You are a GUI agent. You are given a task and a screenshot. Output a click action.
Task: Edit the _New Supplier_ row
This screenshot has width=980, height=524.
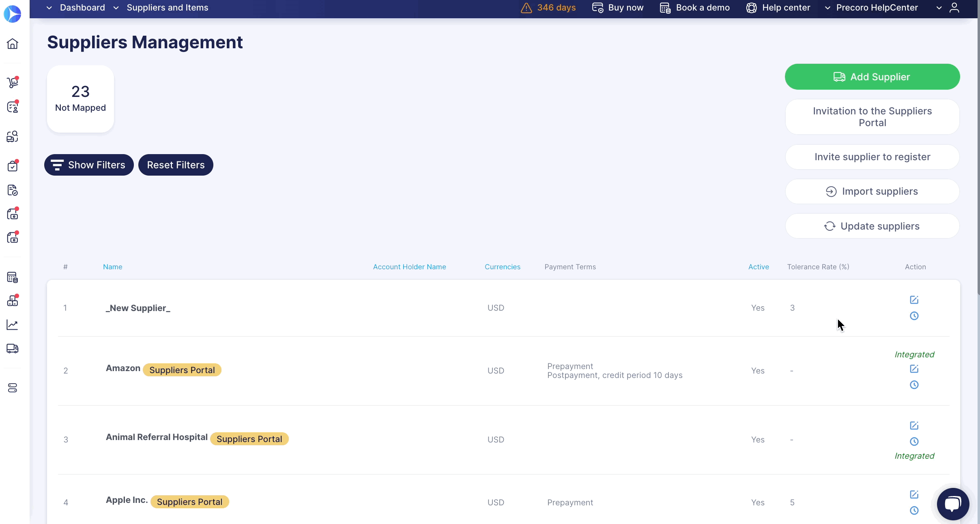pos(914,300)
